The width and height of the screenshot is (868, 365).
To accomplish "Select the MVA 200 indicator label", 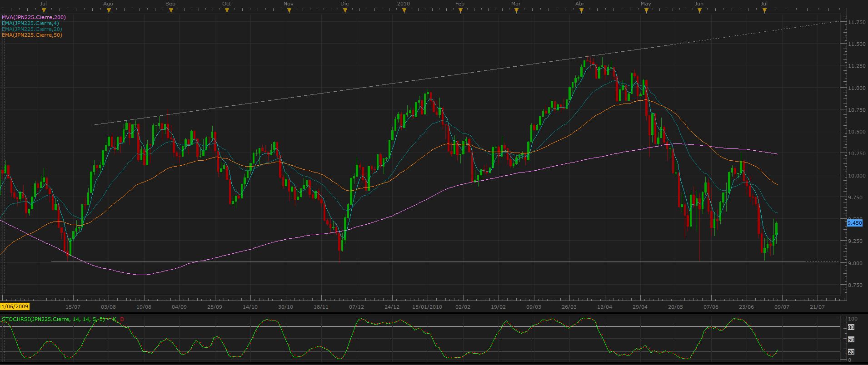I will (34, 17).
